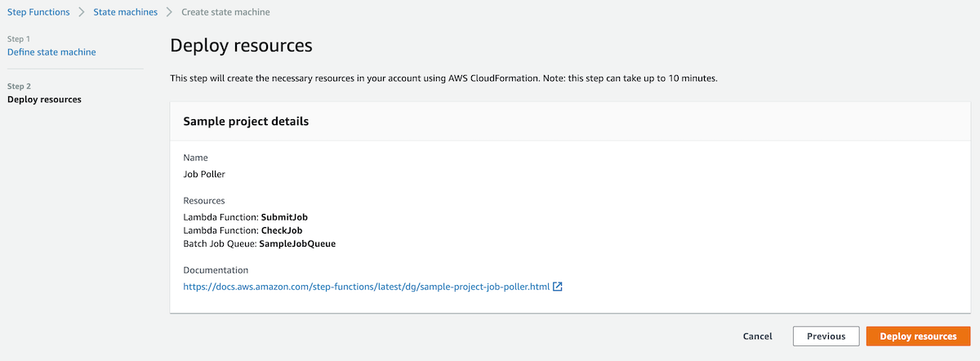Go to State machines breadcrumb

(125, 12)
